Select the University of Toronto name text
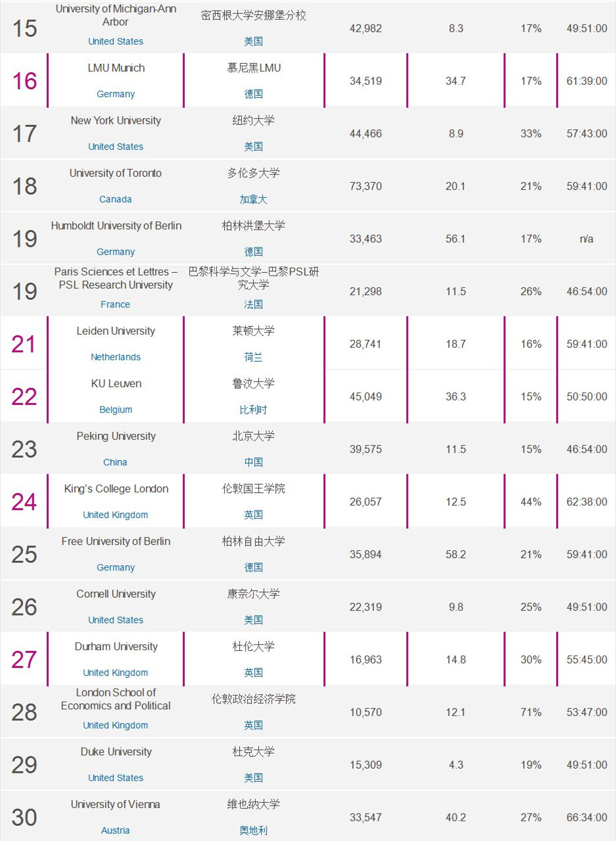 coord(116,173)
